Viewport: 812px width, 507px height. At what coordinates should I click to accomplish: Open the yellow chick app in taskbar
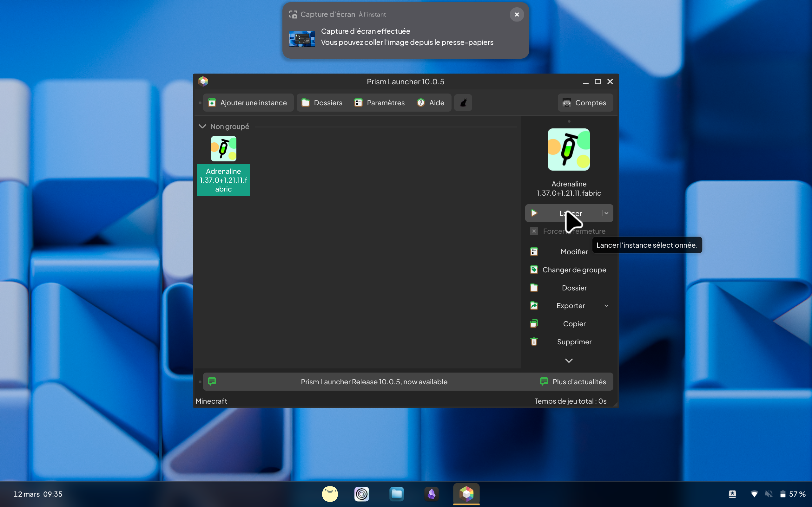[330, 494]
